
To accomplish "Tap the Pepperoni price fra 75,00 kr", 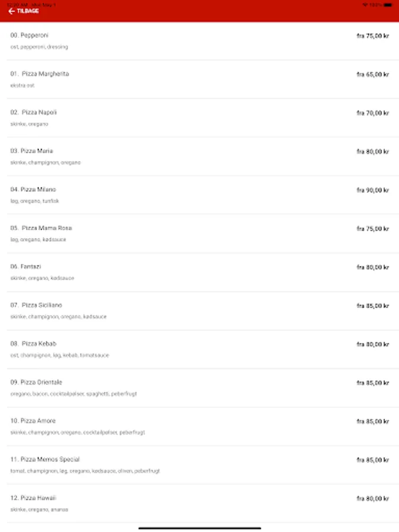I will 372,36.
